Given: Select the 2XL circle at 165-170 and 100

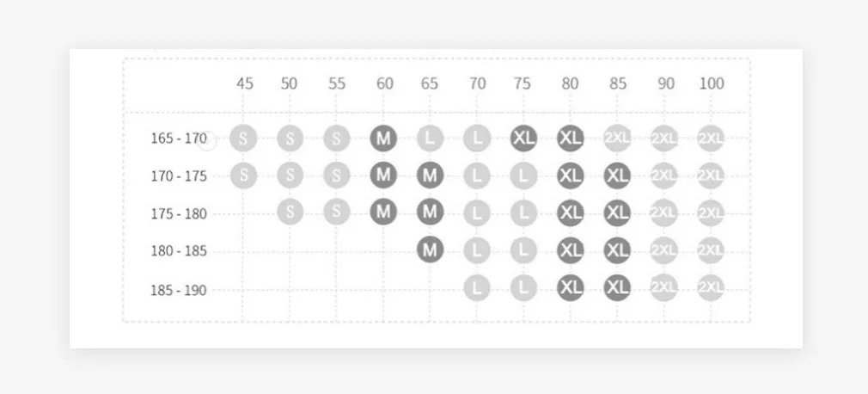Looking at the screenshot, I should click(711, 138).
